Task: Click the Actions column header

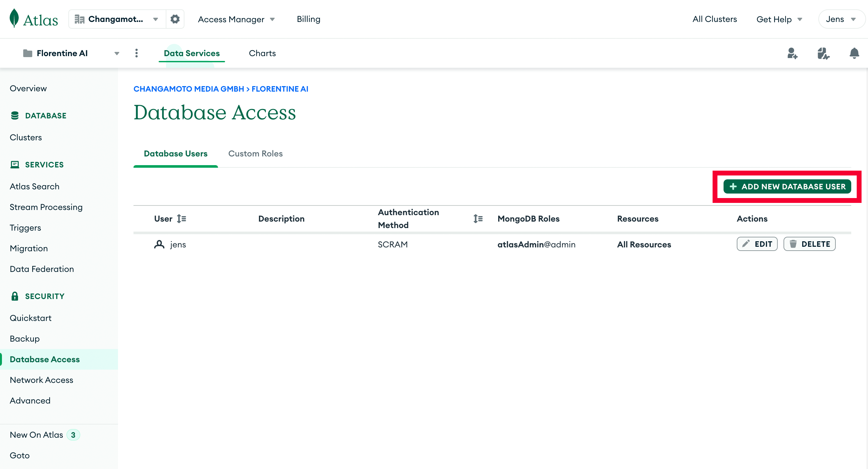Action: point(752,219)
